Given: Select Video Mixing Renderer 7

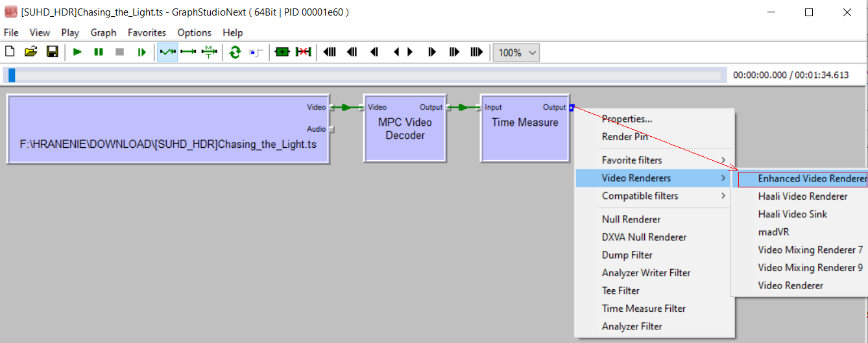Looking at the screenshot, I should click(800, 250).
